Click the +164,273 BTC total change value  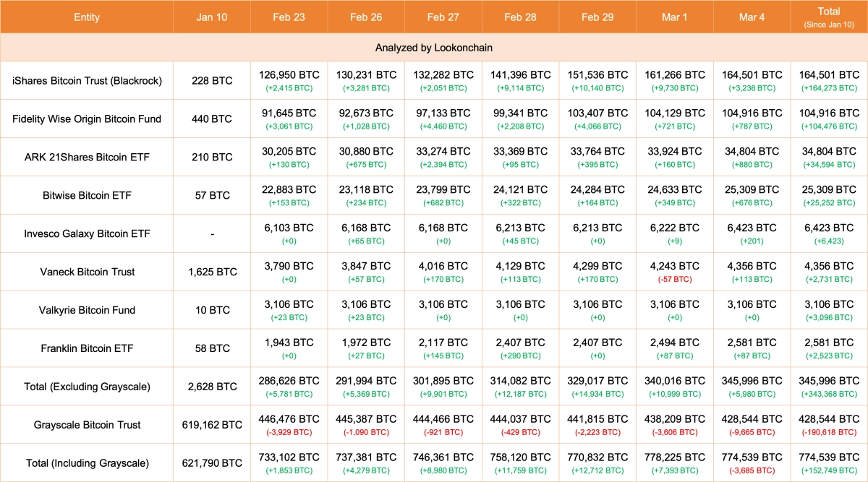tap(829, 88)
